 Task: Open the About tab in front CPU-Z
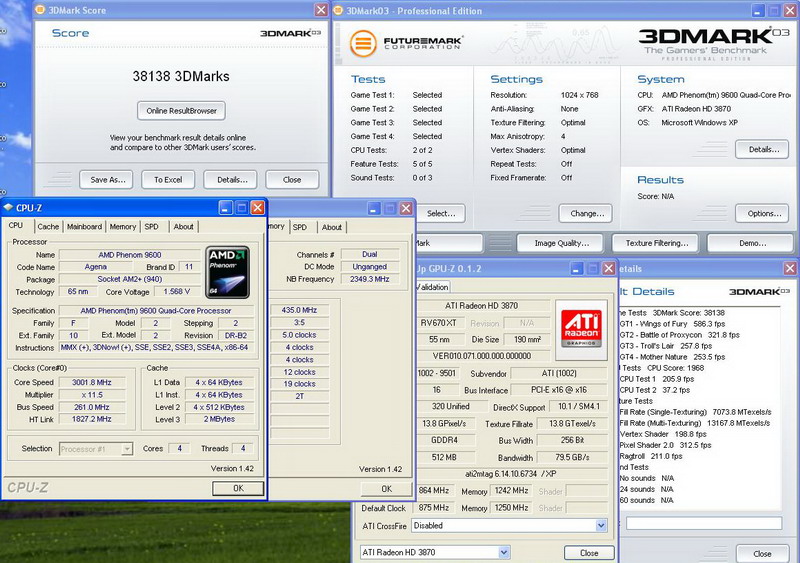click(184, 227)
